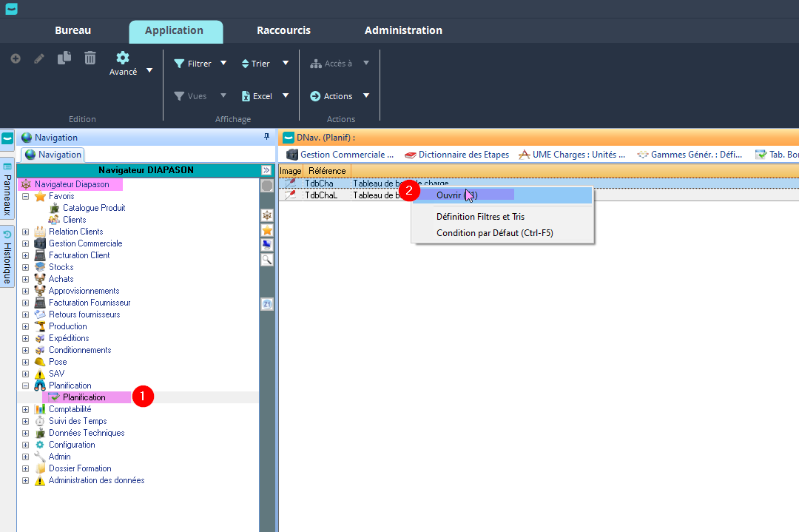Click the trash delete icon in Edition
Viewport: 799px width, 532px height.
90,58
